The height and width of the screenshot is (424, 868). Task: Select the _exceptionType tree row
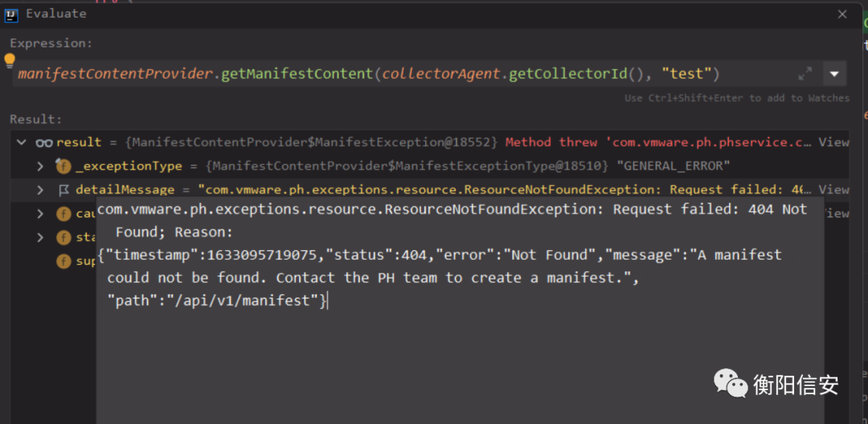click(429, 166)
